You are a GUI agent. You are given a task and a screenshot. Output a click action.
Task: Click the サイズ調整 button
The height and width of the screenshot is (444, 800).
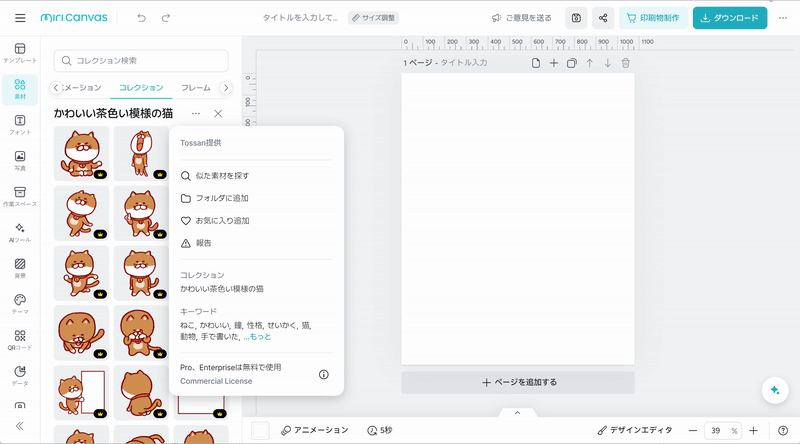pyautogui.click(x=373, y=18)
